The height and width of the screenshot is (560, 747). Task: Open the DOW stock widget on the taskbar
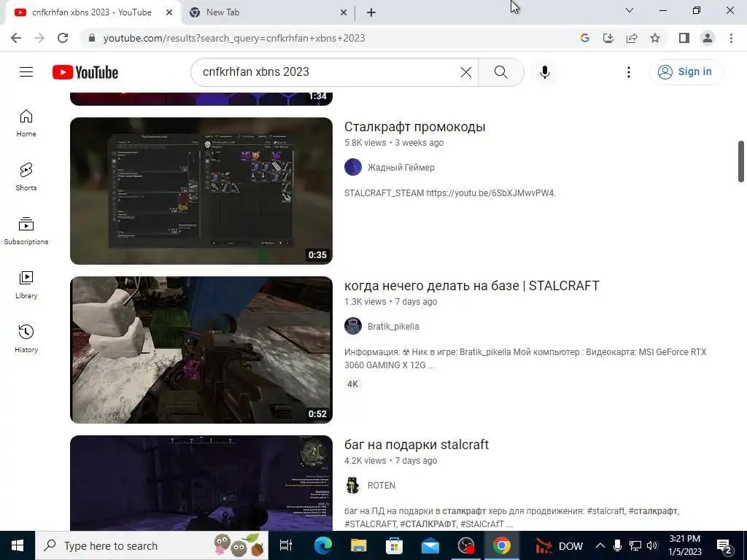560,545
